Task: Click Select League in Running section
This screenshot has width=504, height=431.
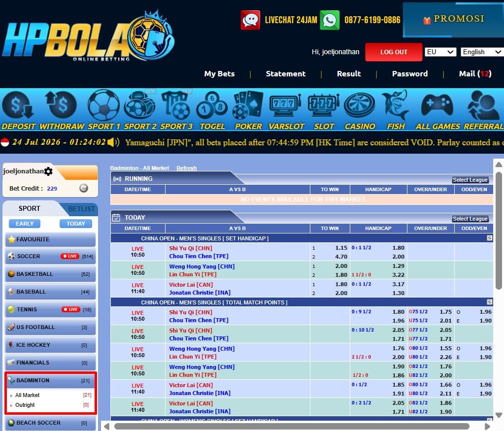Action: (x=470, y=180)
